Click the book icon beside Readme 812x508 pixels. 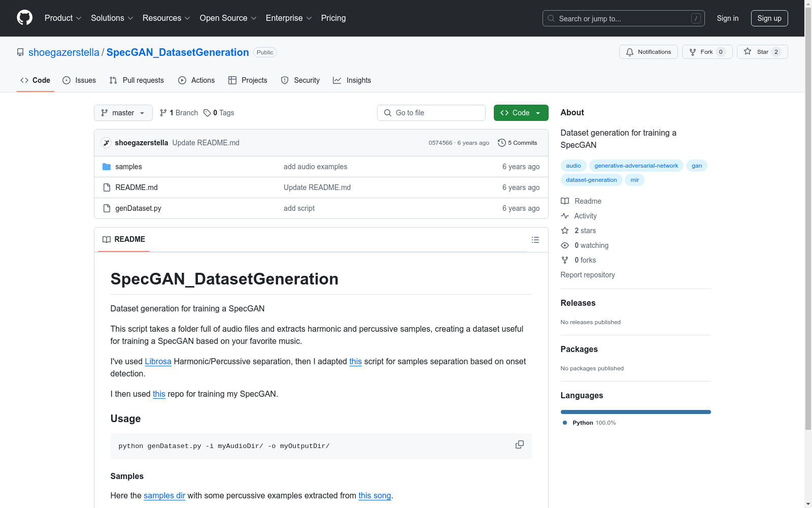565,201
